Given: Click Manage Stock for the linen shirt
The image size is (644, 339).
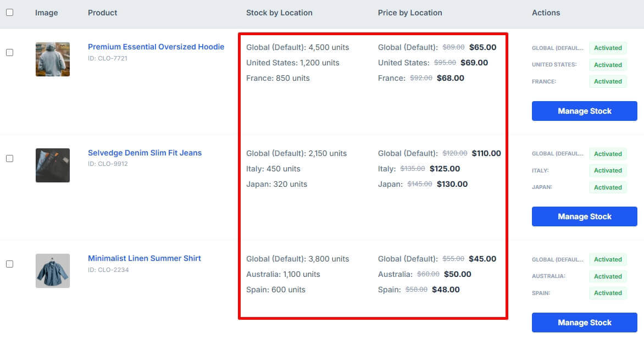Looking at the screenshot, I should (584, 323).
